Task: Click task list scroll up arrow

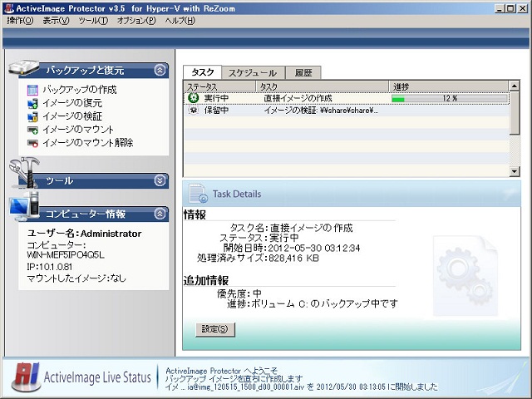Action: [515, 86]
